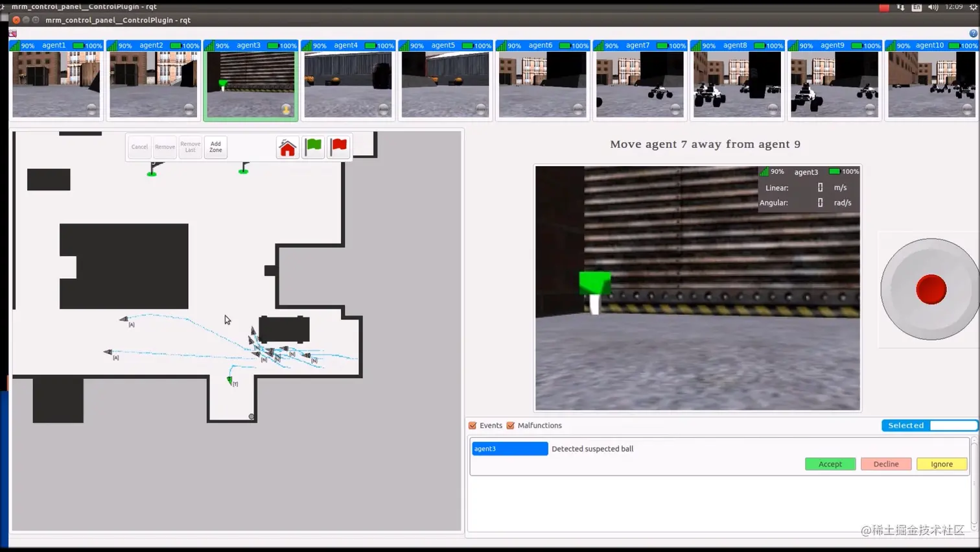Click the blue help globe icon below the titlebar
Screen dimensions: 980x552
973,32
